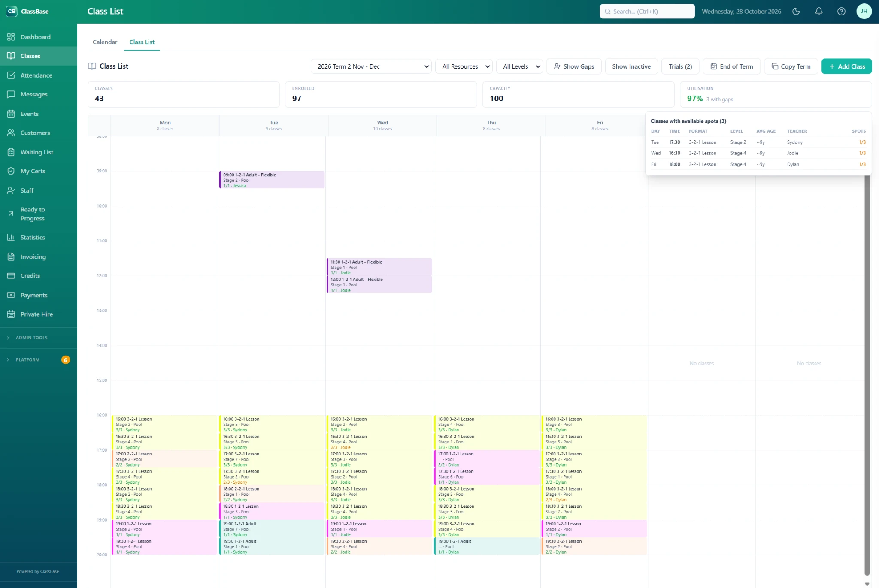879x588 pixels.
Task: Open the term selector dropdown
Action: (x=371, y=66)
